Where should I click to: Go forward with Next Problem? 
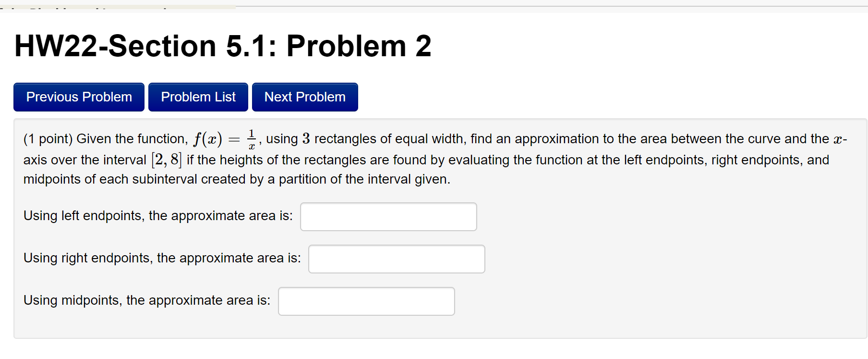[304, 97]
